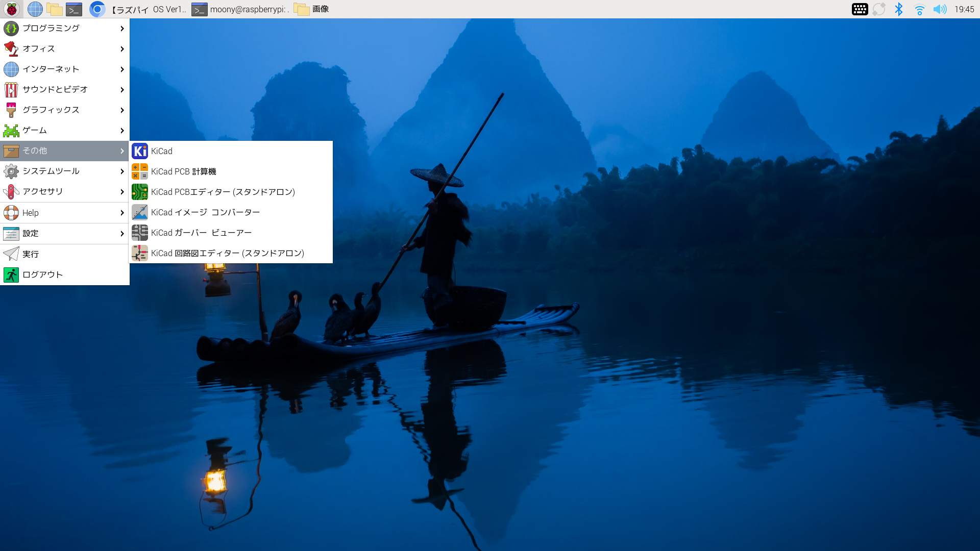Open the file manager folder icon in taskbar

click(54, 9)
